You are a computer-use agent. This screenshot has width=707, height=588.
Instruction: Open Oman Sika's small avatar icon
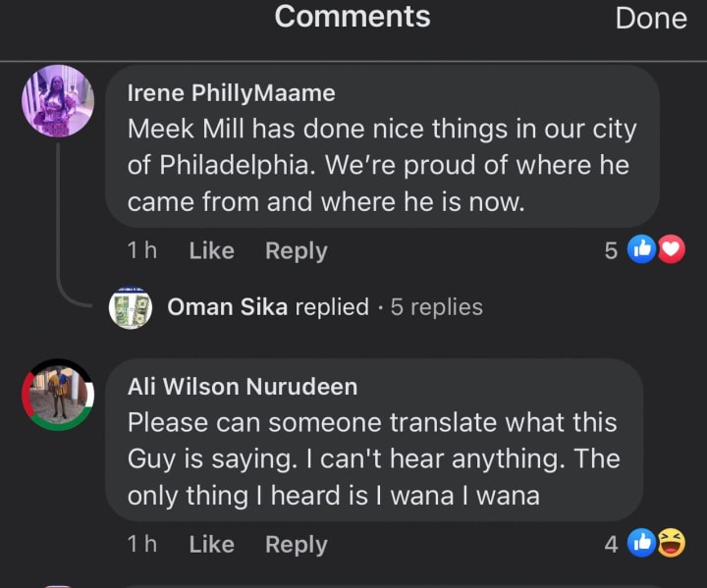click(x=129, y=307)
